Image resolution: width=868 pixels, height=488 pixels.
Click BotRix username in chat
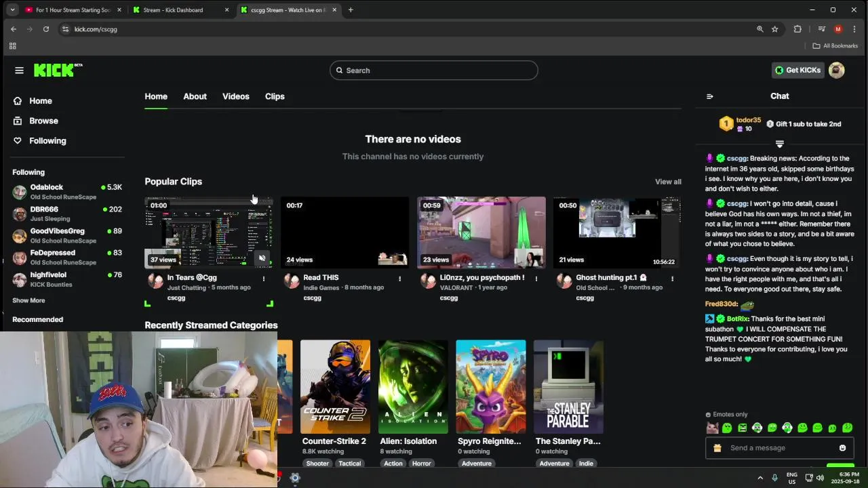pyautogui.click(x=737, y=319)
